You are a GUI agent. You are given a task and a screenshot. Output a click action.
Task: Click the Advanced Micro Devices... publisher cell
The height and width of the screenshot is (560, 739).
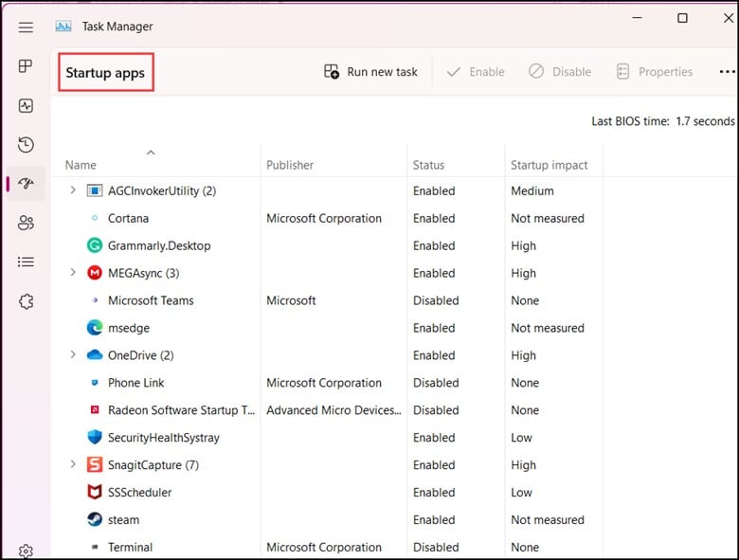pos(333,410)
